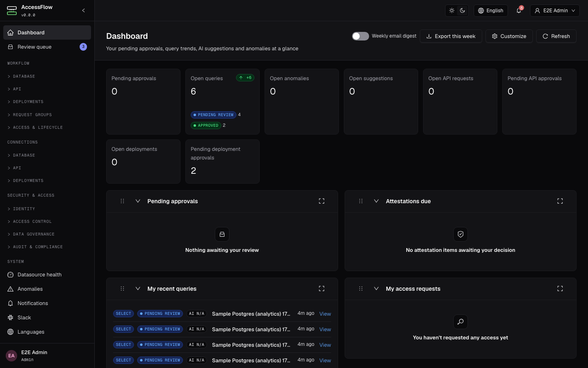The width and height of the screenshot is (588, 368).
Task: Maximize the My recent queries widget
Action: tap(322, 289)
